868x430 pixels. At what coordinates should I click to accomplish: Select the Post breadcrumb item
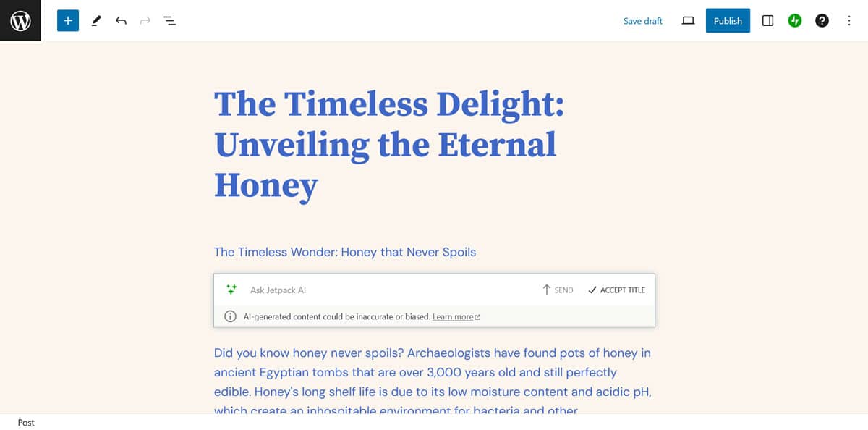pyautogui.click(x=26, y=423)
